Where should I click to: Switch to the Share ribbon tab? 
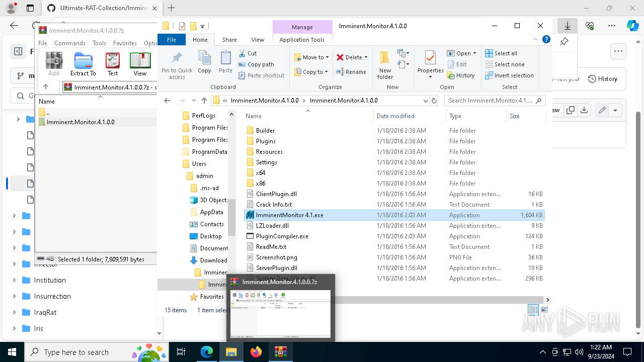[229, 40]
